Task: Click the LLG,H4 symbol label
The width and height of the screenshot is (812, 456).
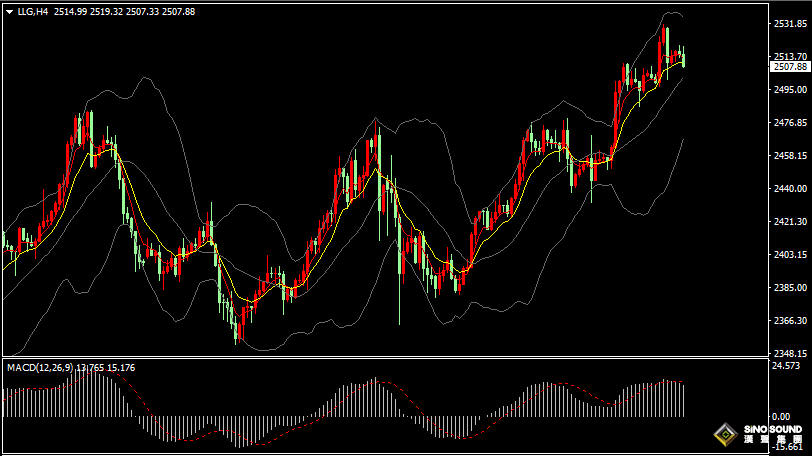Action: point(34,11)
